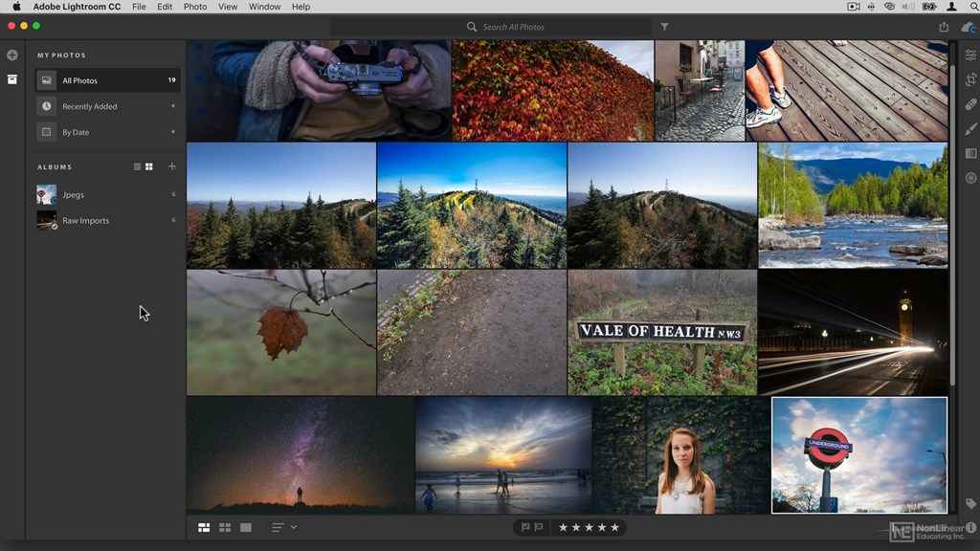Image resolution: width=980 pixels, height=551 pixels.
Task: Click the Share export icon
Action: 945,27
